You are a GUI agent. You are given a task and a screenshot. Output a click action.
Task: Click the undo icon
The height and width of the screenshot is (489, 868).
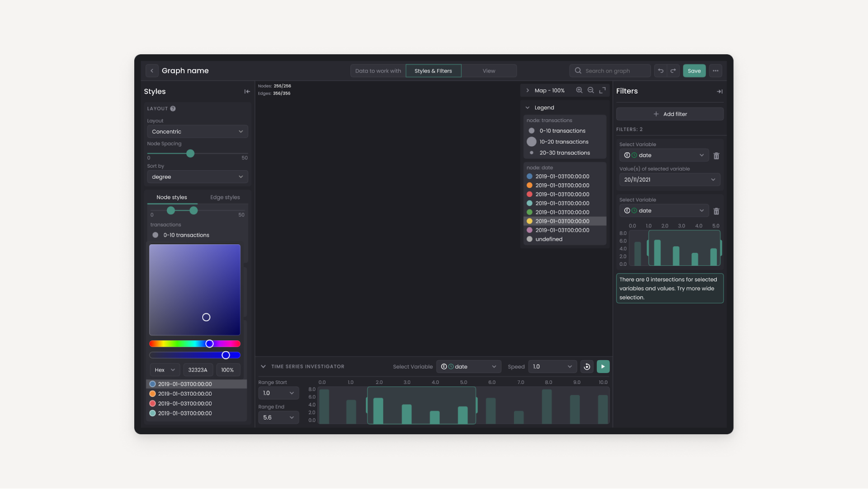point(660,71)
